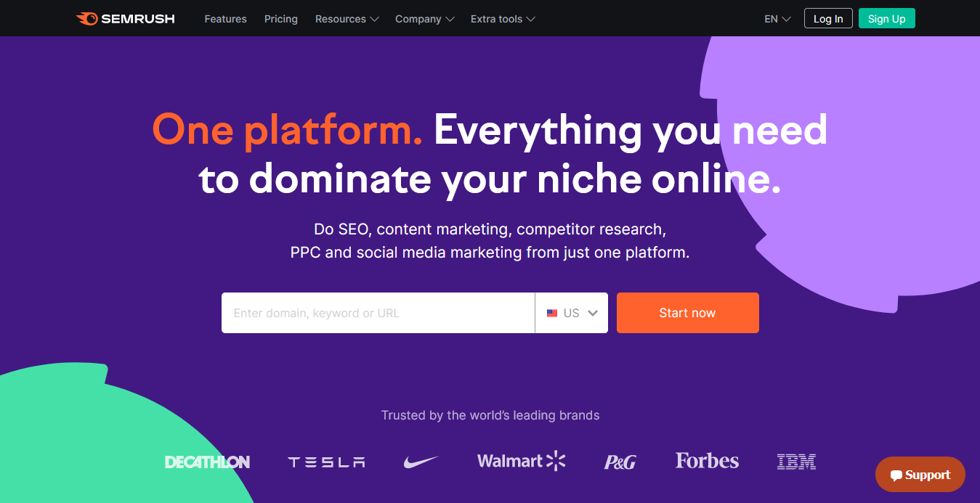The height and width of the screenshot is (503, 980).
Task: Open the Extra tools dropdown
Action: click(503, 19)
